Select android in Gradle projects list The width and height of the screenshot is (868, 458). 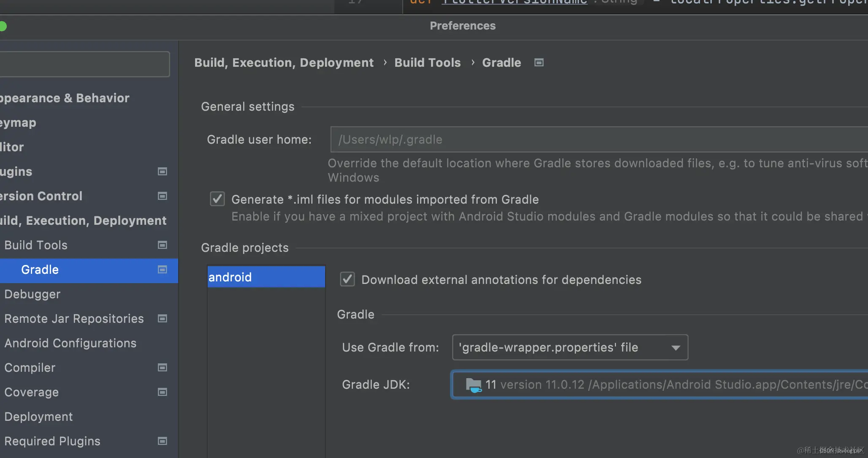[x=266, y=277]
